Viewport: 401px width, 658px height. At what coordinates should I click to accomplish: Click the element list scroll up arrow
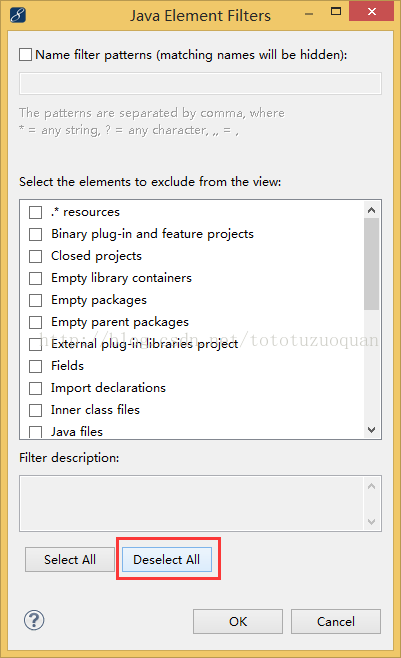click(x=371, y=210)
